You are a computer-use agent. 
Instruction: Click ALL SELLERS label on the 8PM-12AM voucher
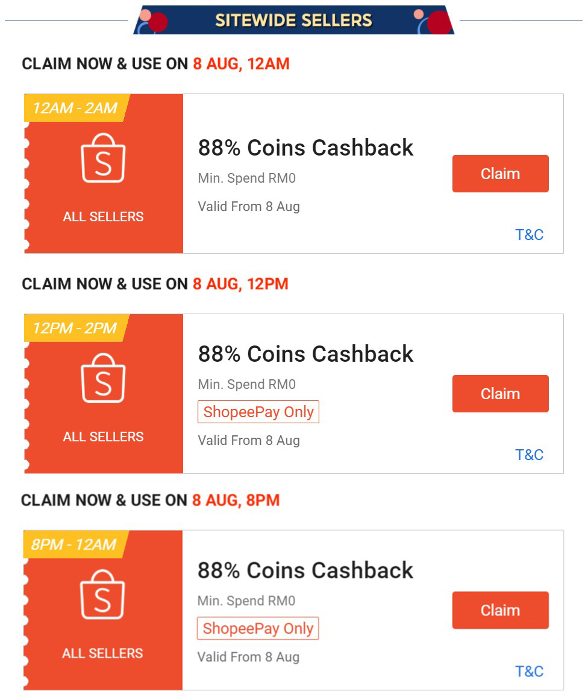pos(102,653)
